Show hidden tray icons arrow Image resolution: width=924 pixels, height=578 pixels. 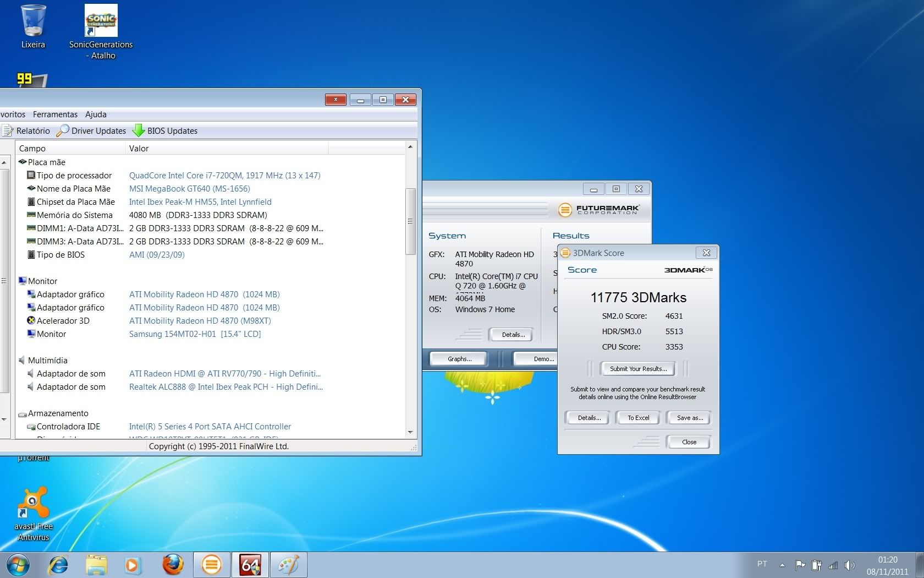782,565
